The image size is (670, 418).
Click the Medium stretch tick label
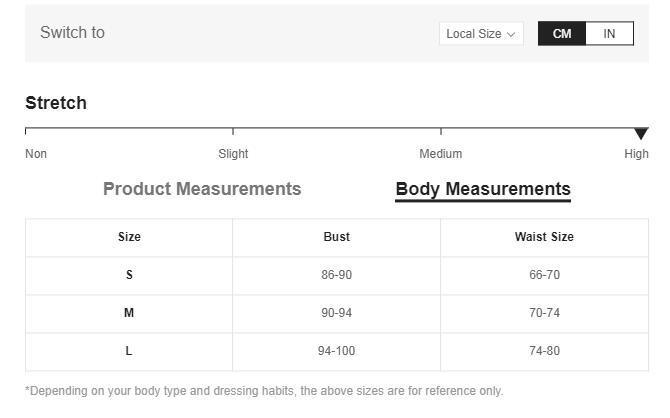[441, 154]
